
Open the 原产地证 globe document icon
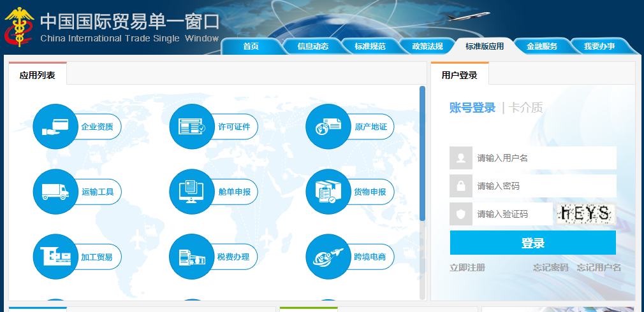tap(328, 126)
